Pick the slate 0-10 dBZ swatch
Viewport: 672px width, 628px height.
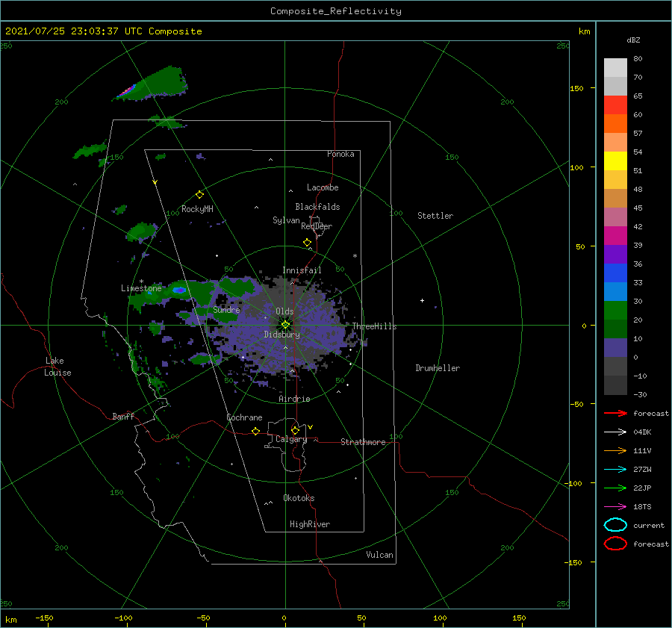click(x=615, y=347)
